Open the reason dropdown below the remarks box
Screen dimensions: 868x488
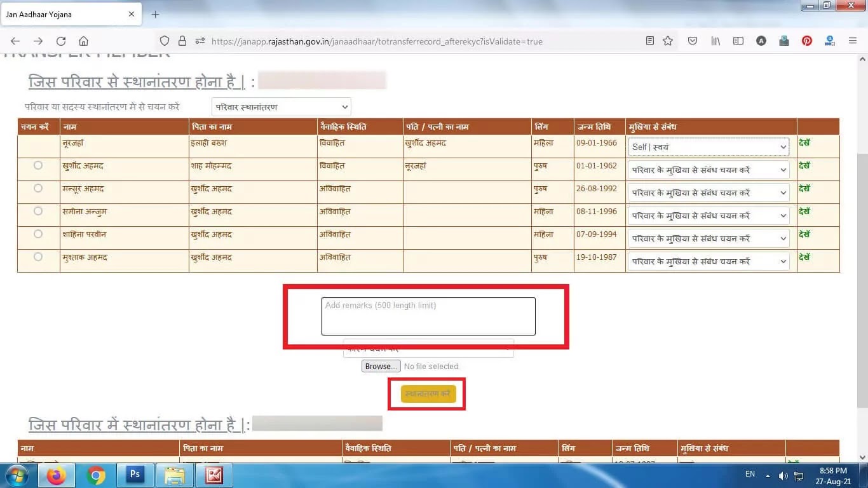(x=428, y=348)
